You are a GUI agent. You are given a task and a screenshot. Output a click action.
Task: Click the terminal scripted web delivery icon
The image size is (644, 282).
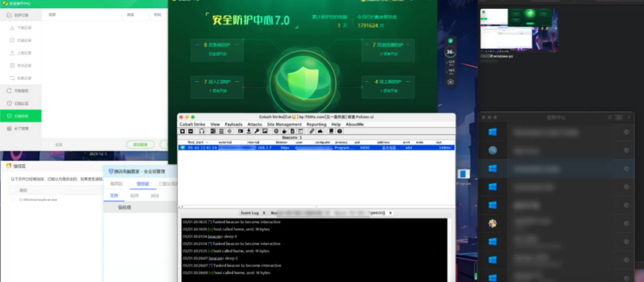tap(301, 131)
